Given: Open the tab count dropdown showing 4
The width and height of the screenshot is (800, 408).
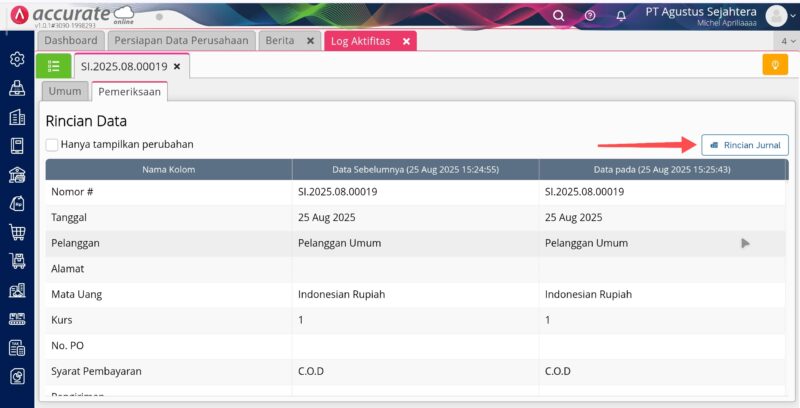Looking at the screenshot, I should coord(785,41).
